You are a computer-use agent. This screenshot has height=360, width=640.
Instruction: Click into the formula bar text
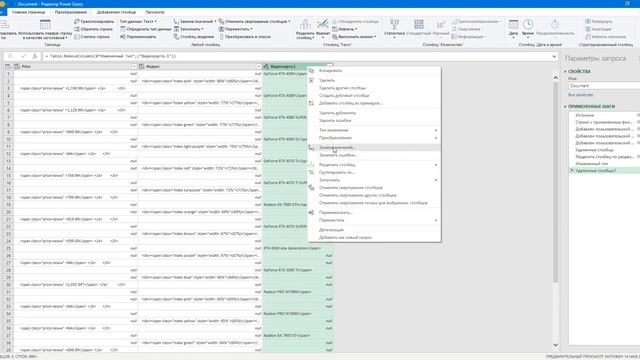296,56
